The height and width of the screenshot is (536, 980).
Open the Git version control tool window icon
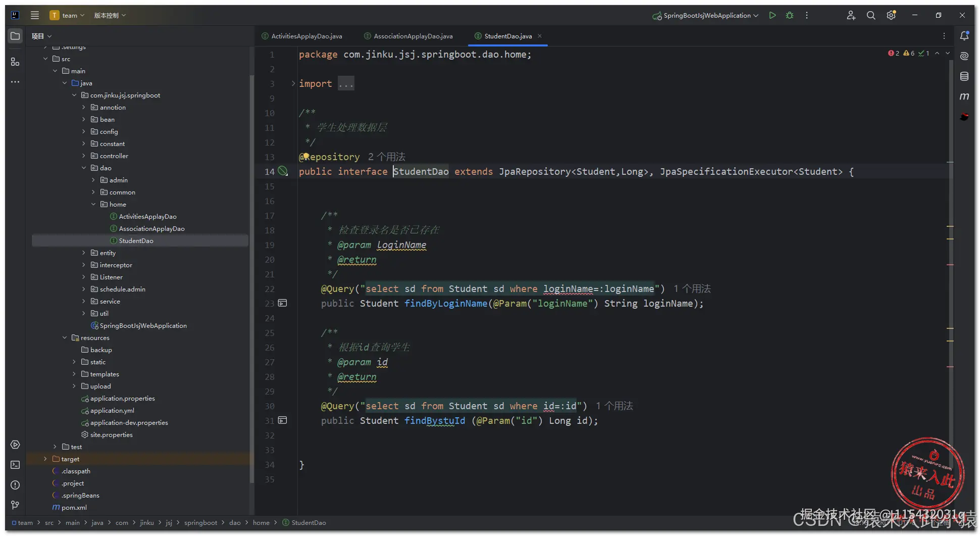point(15,505)
